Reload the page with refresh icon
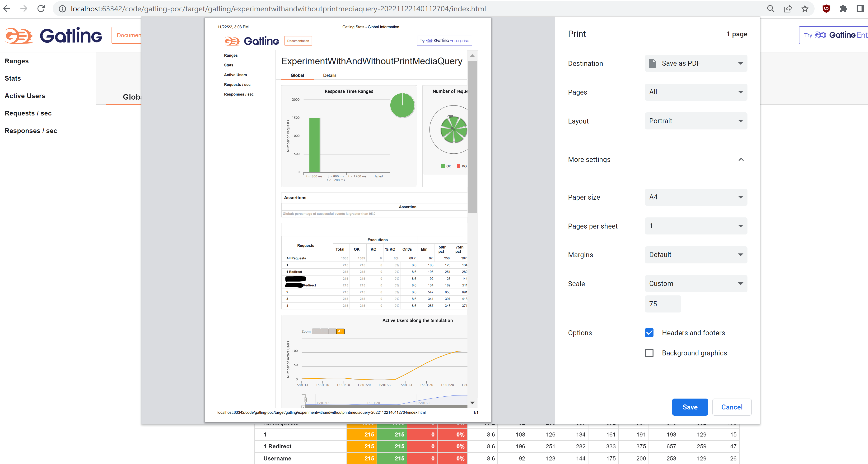The width and height of the screenshot is (868, 464). [x=41, y=9]
